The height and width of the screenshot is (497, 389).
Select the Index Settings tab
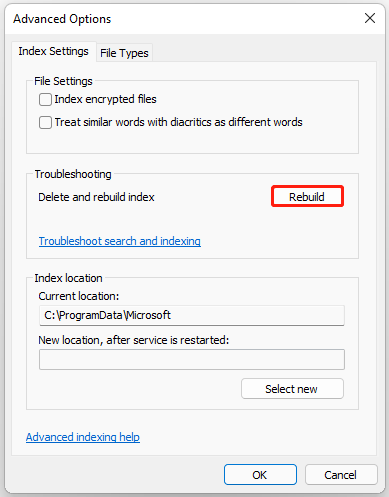(x=54, y=51)
